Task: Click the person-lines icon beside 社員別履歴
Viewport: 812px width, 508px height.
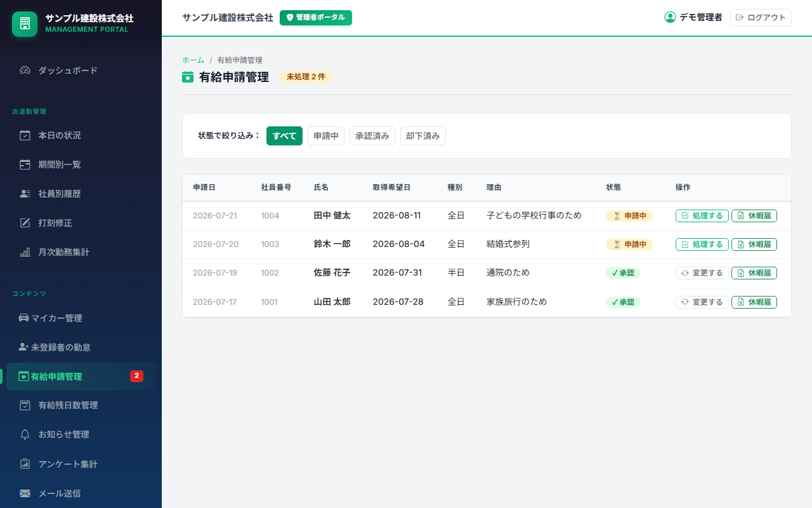Action: (x=25, y=194)
